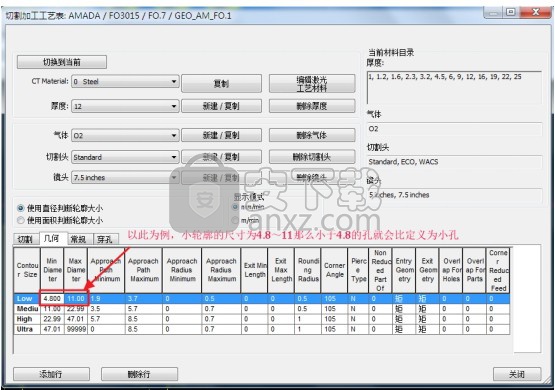Expand the 厚度 thickness dropdown

coord(125,106)
